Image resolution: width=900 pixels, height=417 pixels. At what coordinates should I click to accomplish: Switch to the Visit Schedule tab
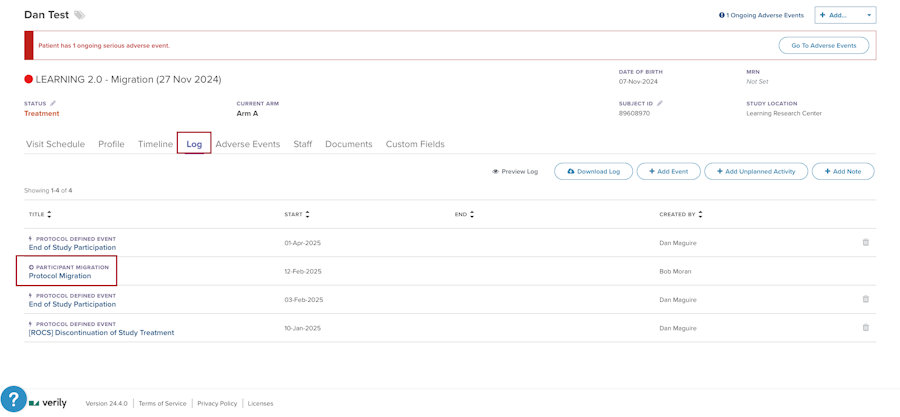coord(55,145)
